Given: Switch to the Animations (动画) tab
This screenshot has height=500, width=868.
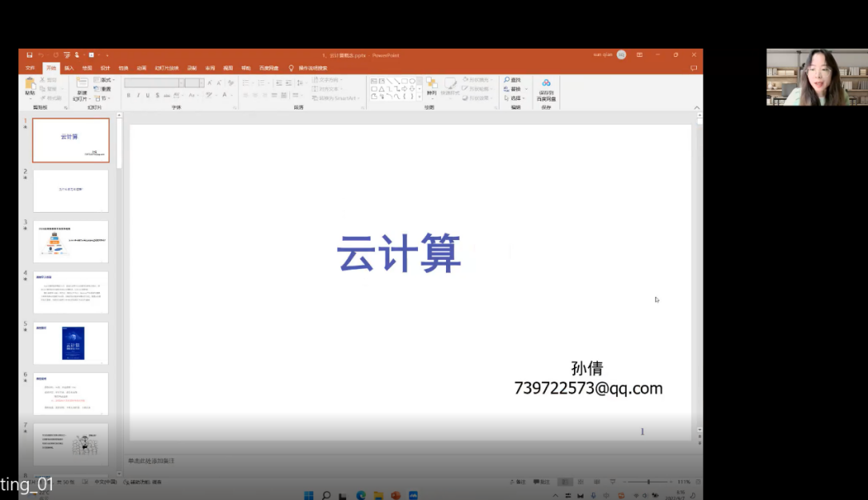Looking at the screenshot, I should point(141,68).
